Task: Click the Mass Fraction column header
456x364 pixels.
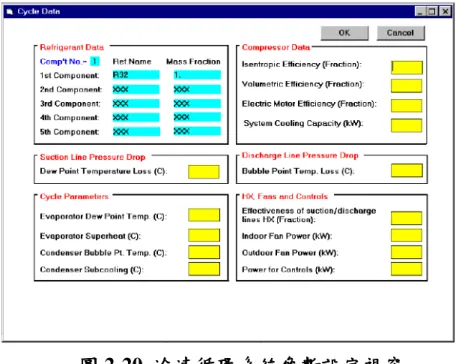Action: point(193,62)
